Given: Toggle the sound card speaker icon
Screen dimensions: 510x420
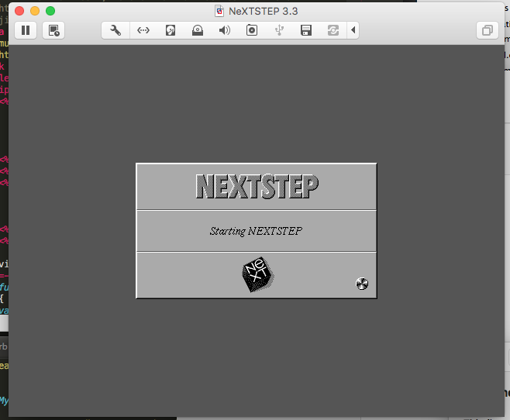Looking at the screenshot, I should coord(225,30).
